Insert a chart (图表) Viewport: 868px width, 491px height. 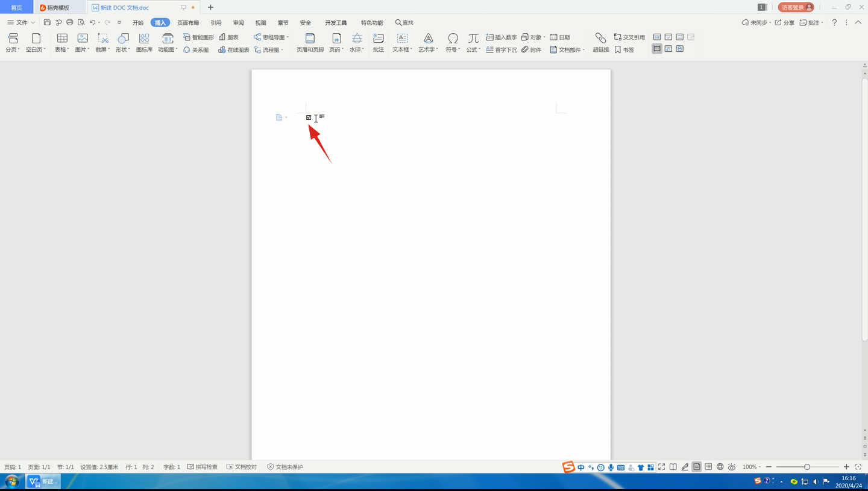click(228, 37)
